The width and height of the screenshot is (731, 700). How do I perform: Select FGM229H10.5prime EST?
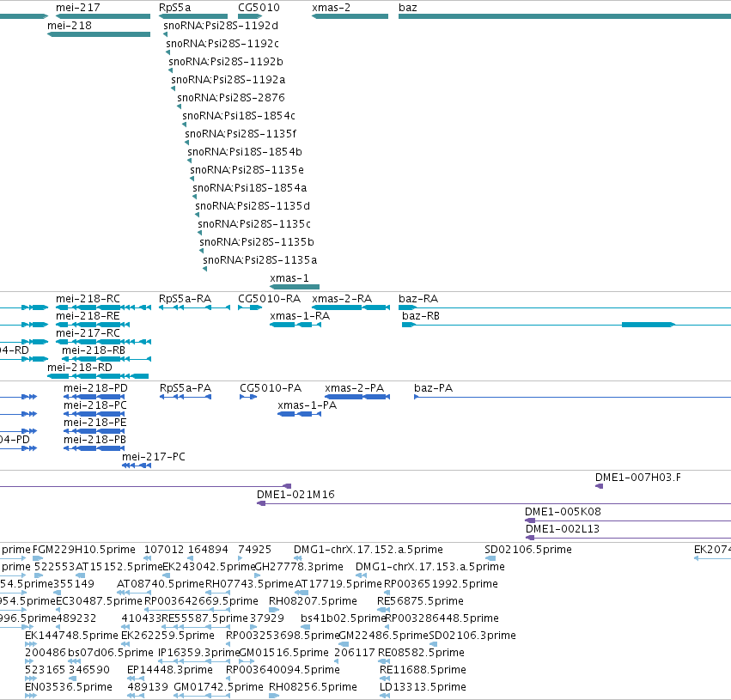coord(38,558)
